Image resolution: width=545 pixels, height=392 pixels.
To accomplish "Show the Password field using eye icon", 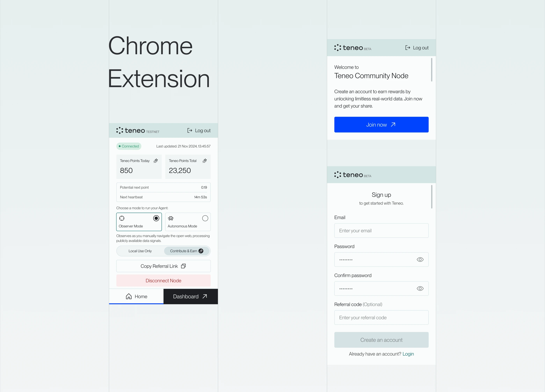I will click(420, 260).
